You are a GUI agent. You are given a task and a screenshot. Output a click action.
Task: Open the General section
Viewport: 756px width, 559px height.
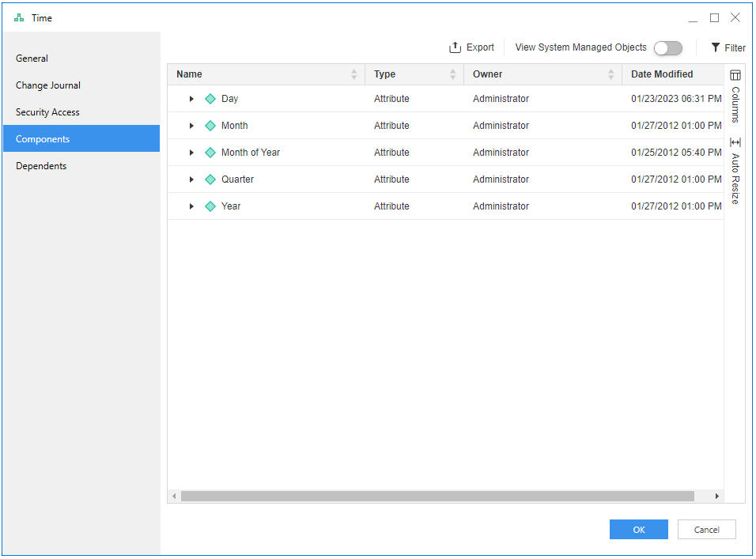click(32, 59)
